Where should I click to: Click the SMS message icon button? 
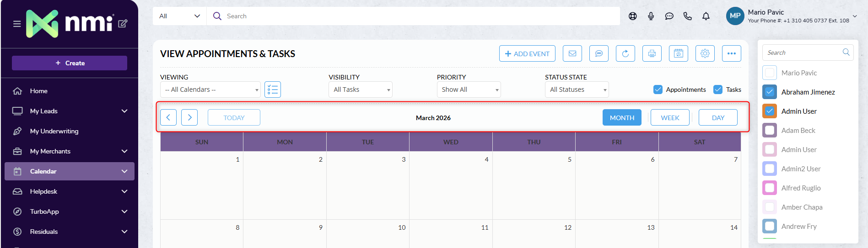click(x=598, y=53)
